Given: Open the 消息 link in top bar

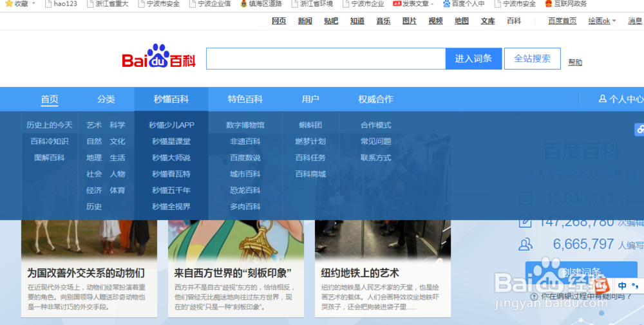Looking at the screenshot, I should click(x=636, y=21).
